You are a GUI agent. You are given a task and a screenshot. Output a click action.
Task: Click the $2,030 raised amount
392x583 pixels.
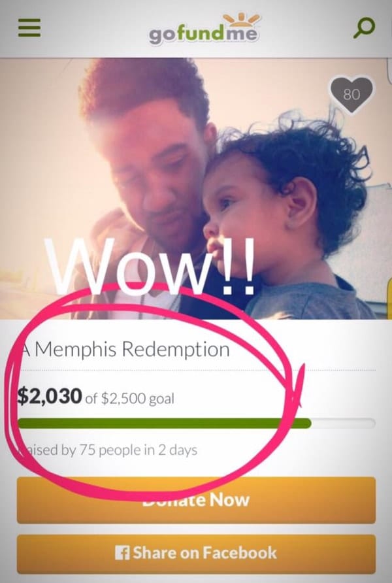pyautogui.click(x=50, y=396)
